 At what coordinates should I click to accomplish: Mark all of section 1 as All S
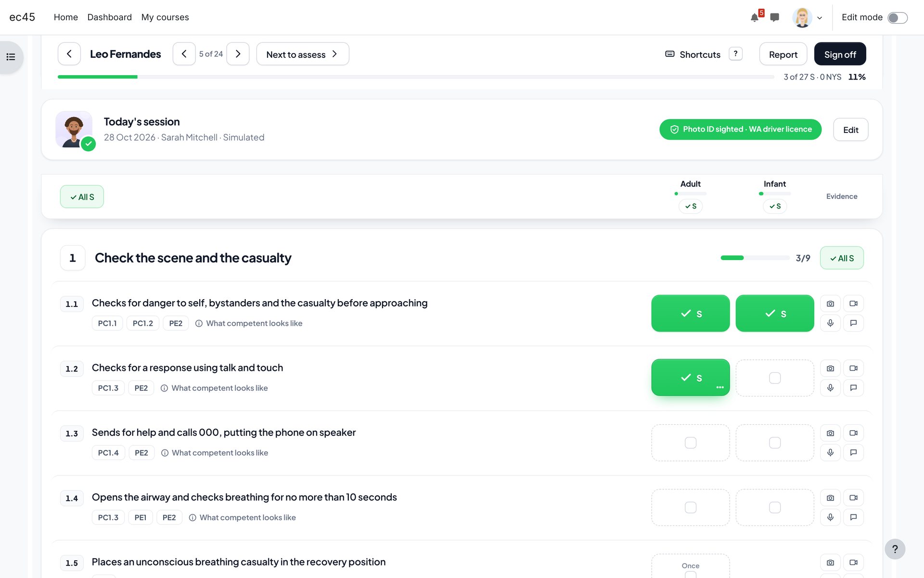842,258
